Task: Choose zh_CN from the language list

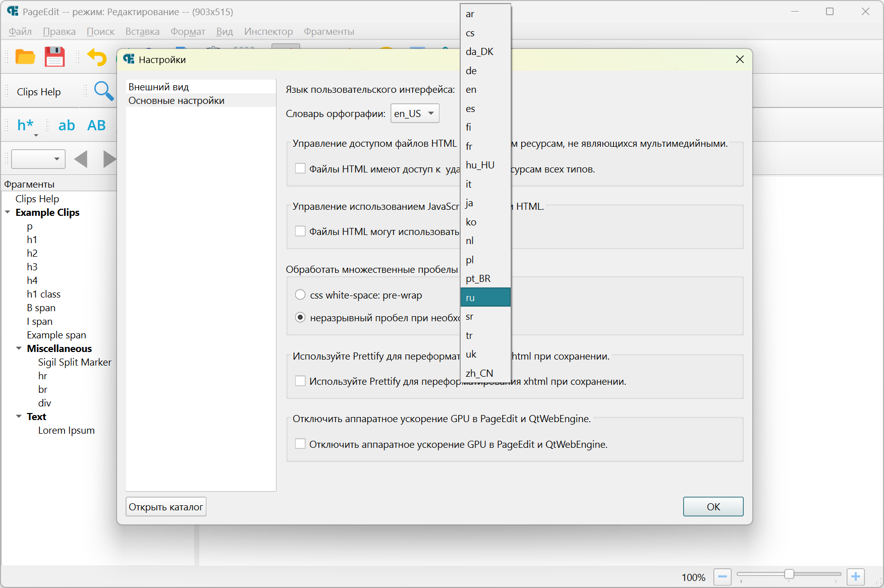Action: [485, 373]
